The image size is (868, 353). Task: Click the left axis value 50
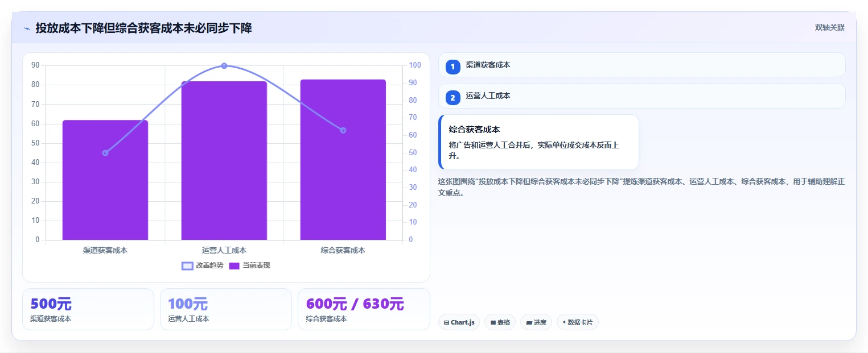coord(35,143)
